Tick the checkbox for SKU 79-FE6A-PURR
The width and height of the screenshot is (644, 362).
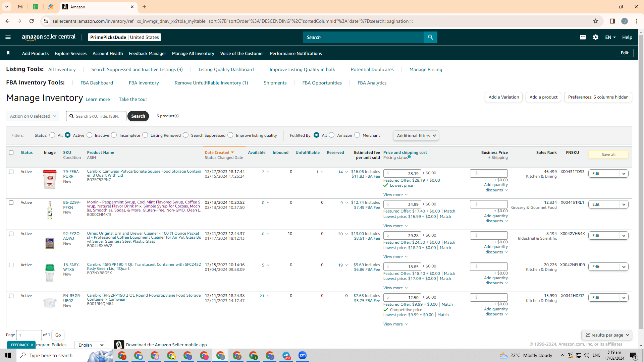pyautogui.click(x=11, y=172)
